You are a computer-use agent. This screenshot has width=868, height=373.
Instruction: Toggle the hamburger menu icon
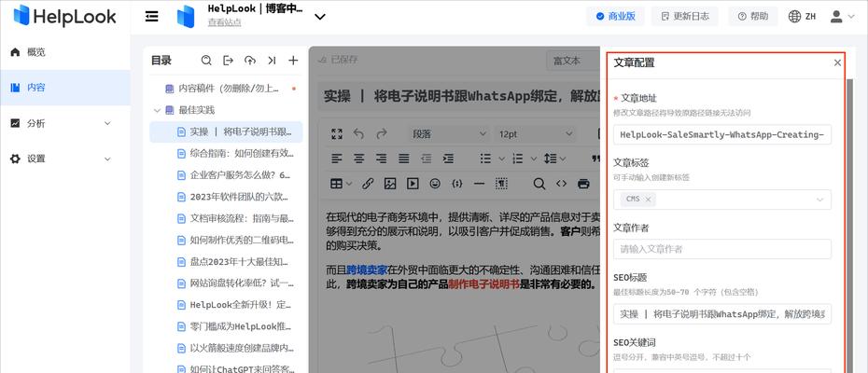pyautogui.click(x=152, y=17)
